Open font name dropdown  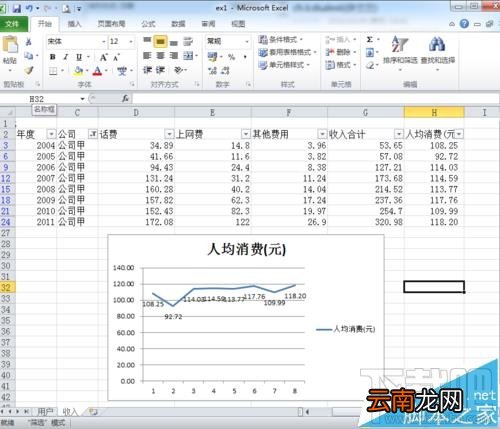[104, 42]
